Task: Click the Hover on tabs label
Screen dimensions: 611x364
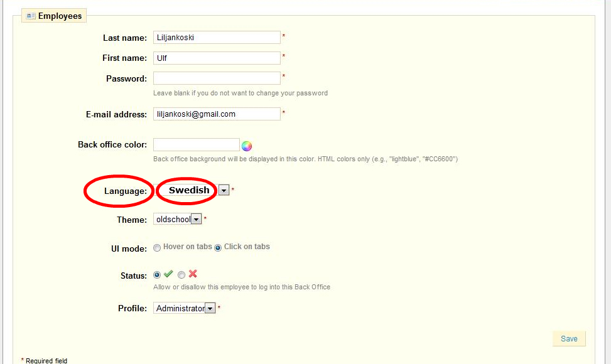Action: (x=187, y=247)
